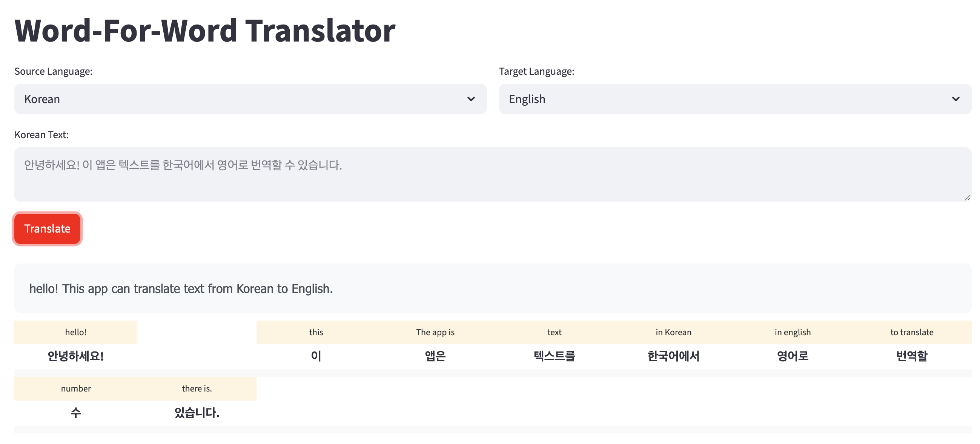Screen dimensions: 980x444
Task: Open the Target Language dropdown
Action: 734,99
